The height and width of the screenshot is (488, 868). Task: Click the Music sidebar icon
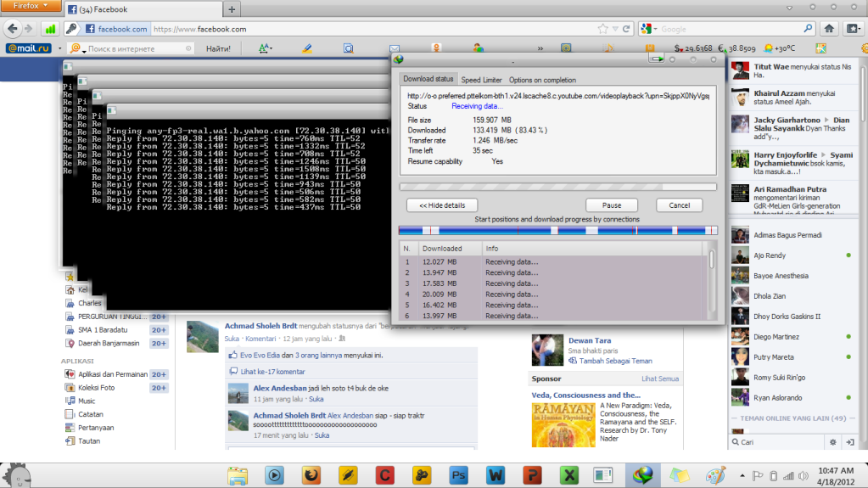[70, 401]
